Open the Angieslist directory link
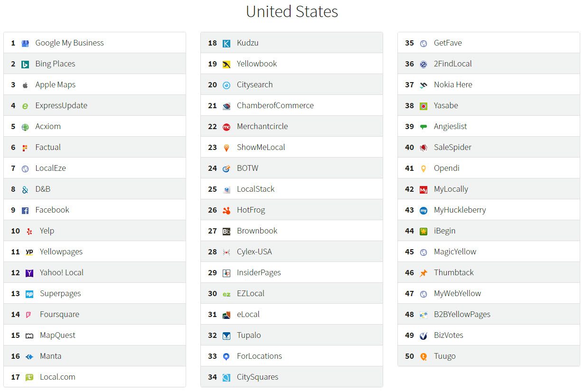 [450, 126]
